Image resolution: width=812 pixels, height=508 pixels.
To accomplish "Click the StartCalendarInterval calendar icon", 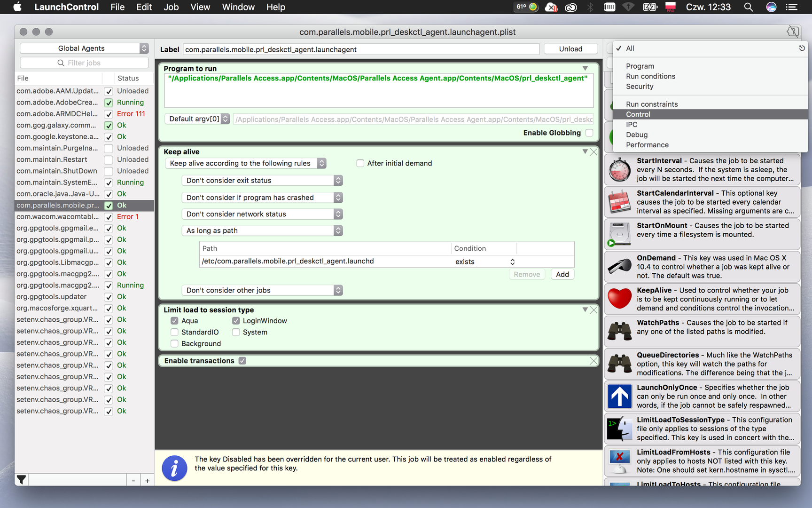I will click(x=619, y=202).
